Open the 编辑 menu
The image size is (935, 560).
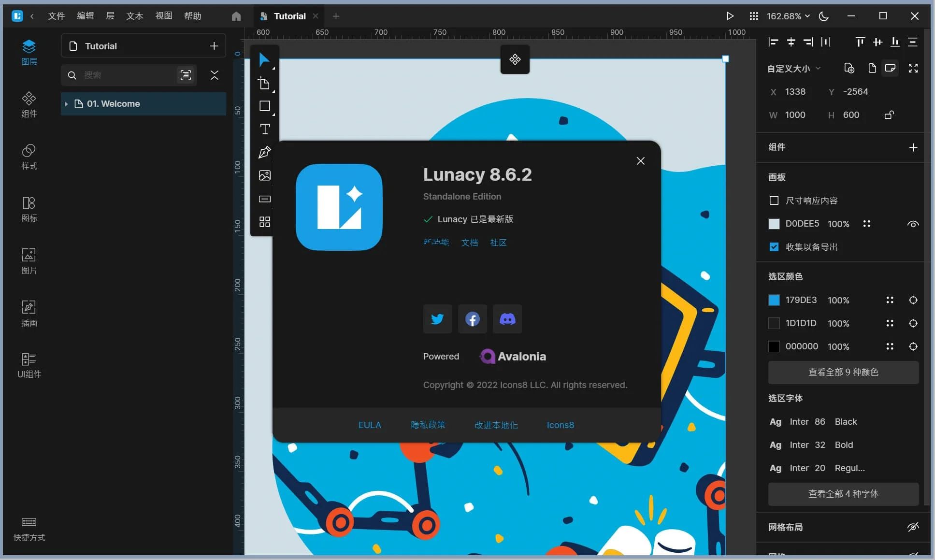point(85,16)
